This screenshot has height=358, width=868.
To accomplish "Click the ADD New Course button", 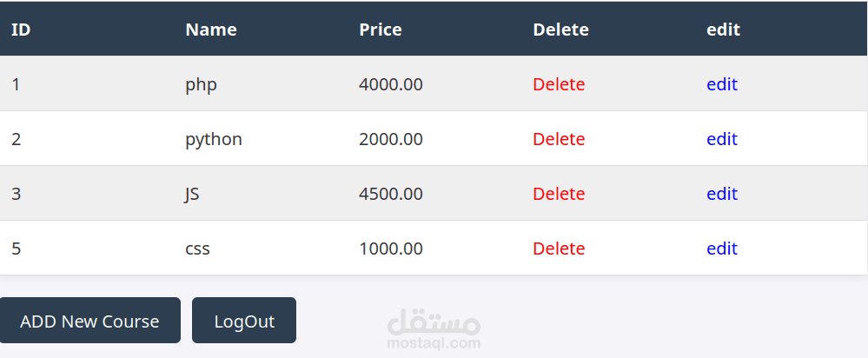I will [89, 321].
